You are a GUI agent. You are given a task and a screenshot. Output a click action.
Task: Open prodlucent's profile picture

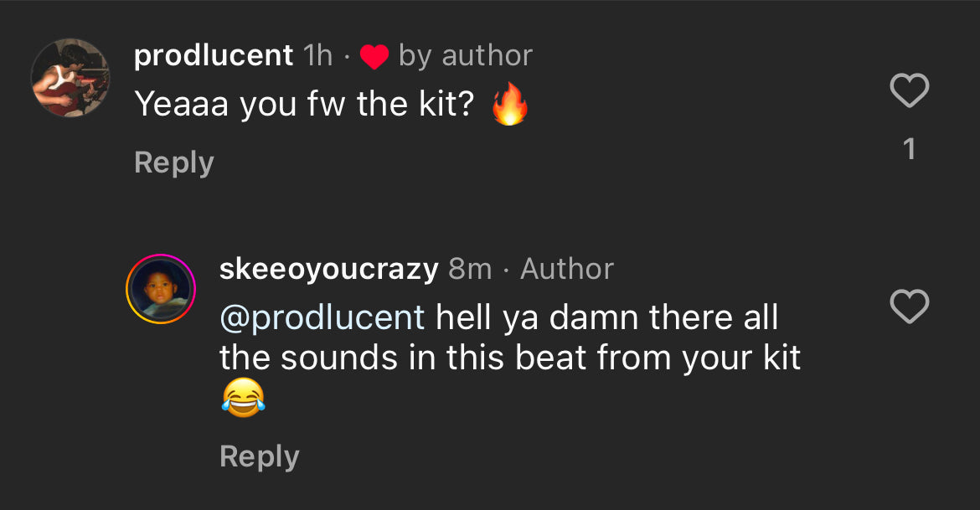(70, 78)
